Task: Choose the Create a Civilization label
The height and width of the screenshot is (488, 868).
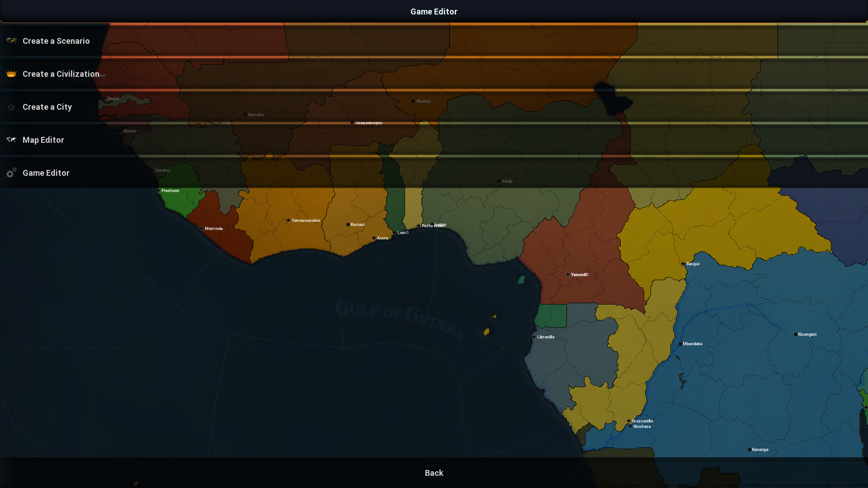Action: point(61,74)
